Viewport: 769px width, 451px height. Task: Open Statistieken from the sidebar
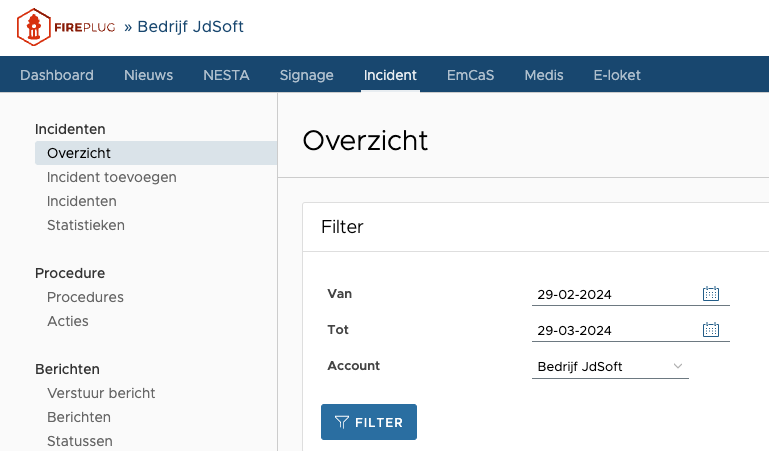tap(86, 225)
